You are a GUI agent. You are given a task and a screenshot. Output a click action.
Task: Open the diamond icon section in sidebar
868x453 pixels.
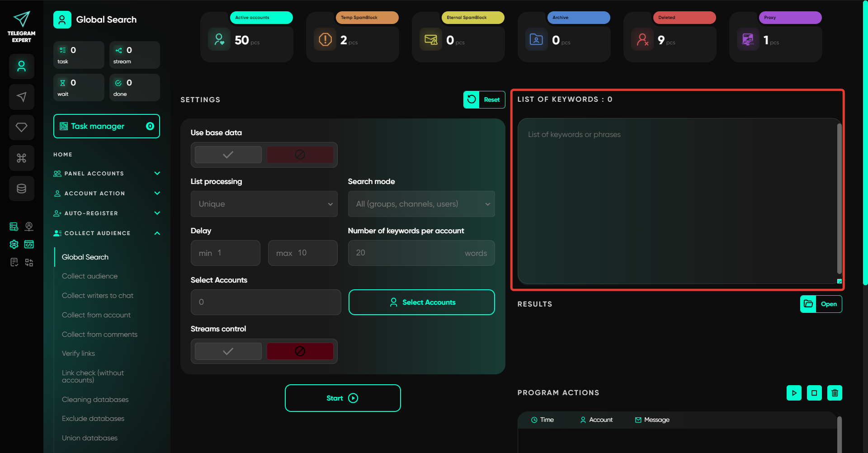[x=21, y=127]
